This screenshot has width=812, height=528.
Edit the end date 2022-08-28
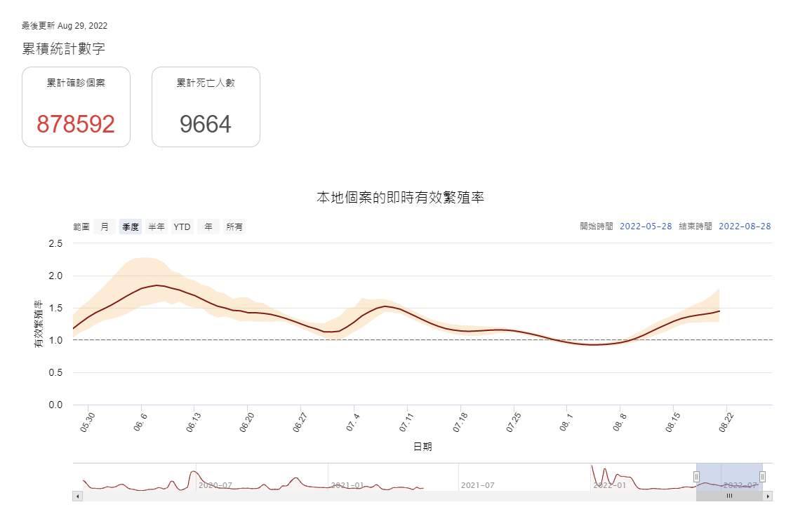tap(745, 226)
